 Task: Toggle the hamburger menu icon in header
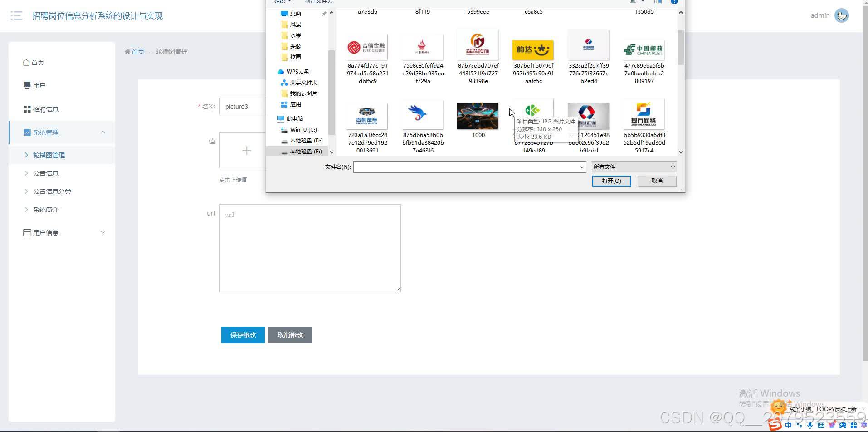16,15
